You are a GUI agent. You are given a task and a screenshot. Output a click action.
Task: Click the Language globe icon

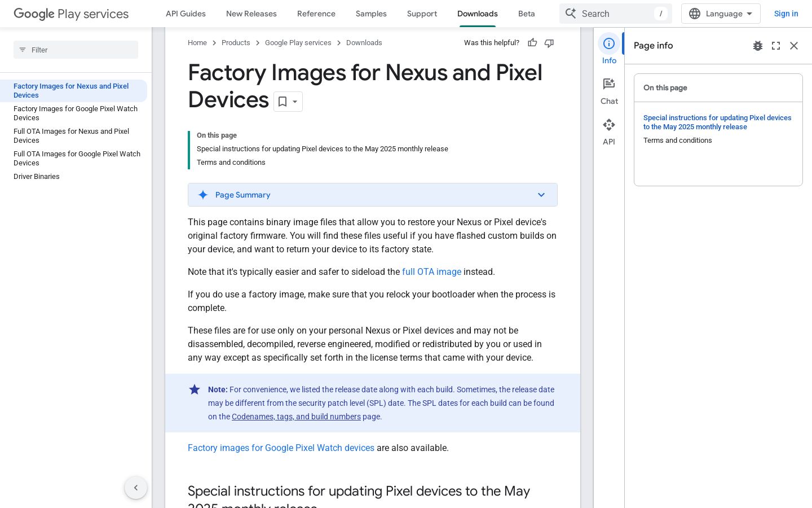pos(695,14)
